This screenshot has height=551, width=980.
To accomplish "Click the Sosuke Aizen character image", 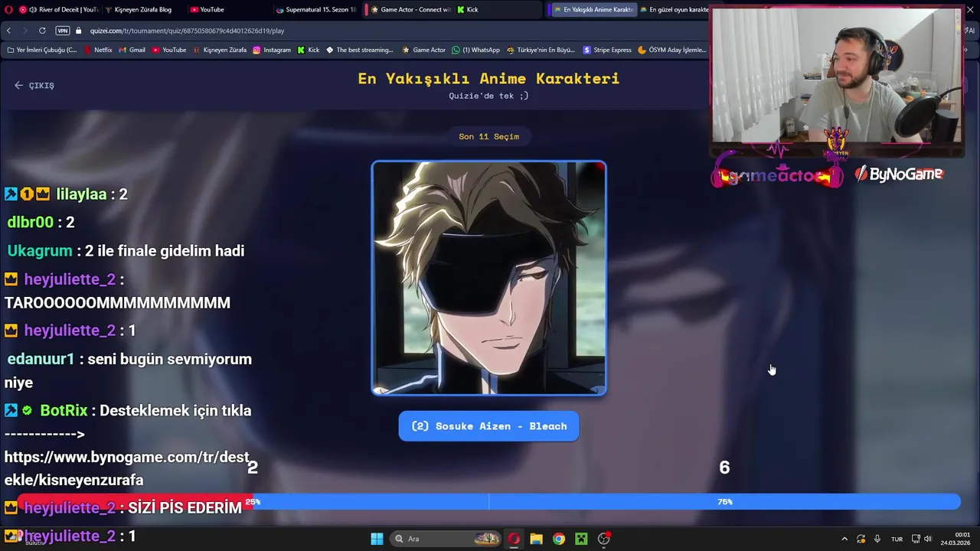I will pyautogui.click(x=488, y=278).
